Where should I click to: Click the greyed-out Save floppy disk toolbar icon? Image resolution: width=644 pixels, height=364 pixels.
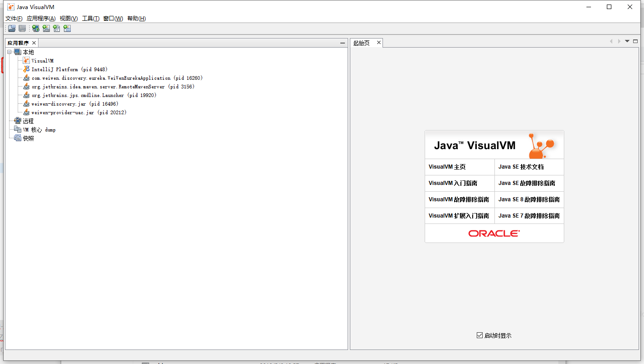tap(22, 29)
